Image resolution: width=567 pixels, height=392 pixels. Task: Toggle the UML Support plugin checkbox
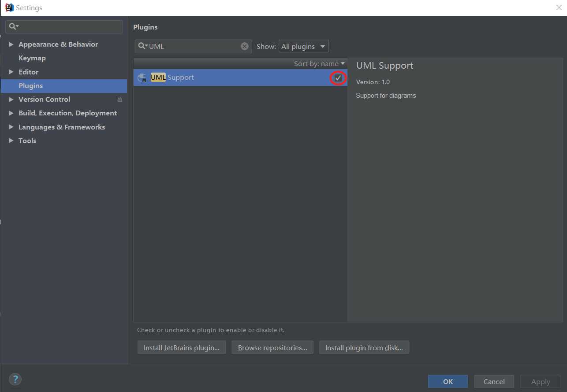(338, 78)
